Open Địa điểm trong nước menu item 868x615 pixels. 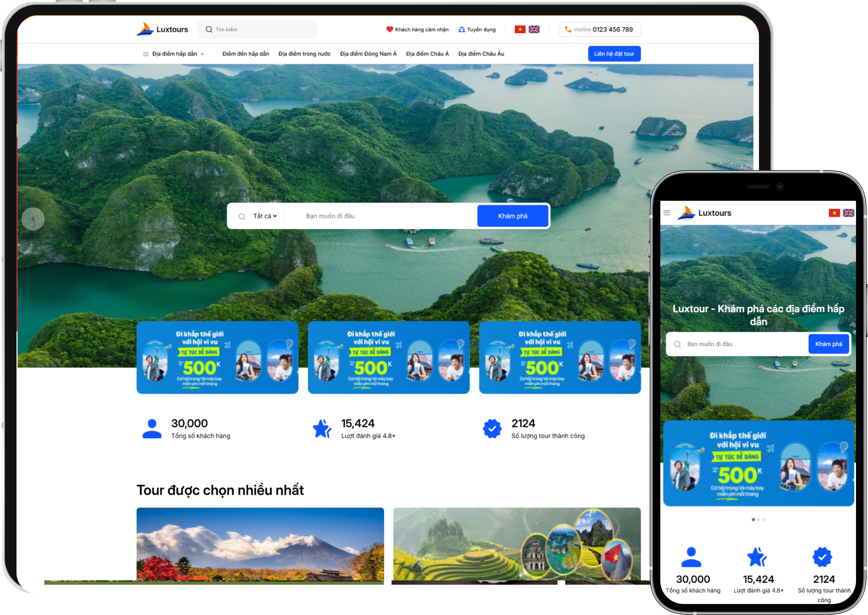coord(304,54)
